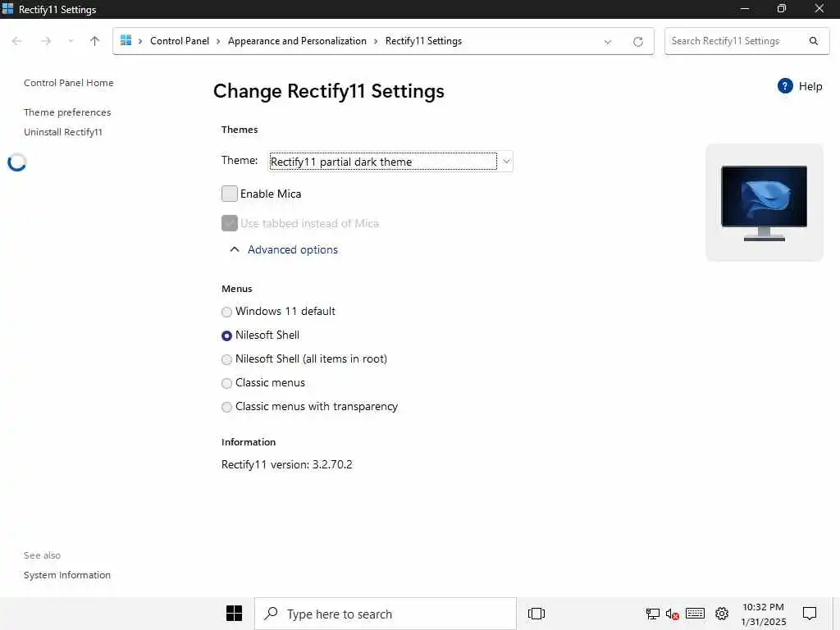Minimize the Rectify11 Settings window
Screen dimensions: 840x630
pyautogui.click(x=745, y=8)
